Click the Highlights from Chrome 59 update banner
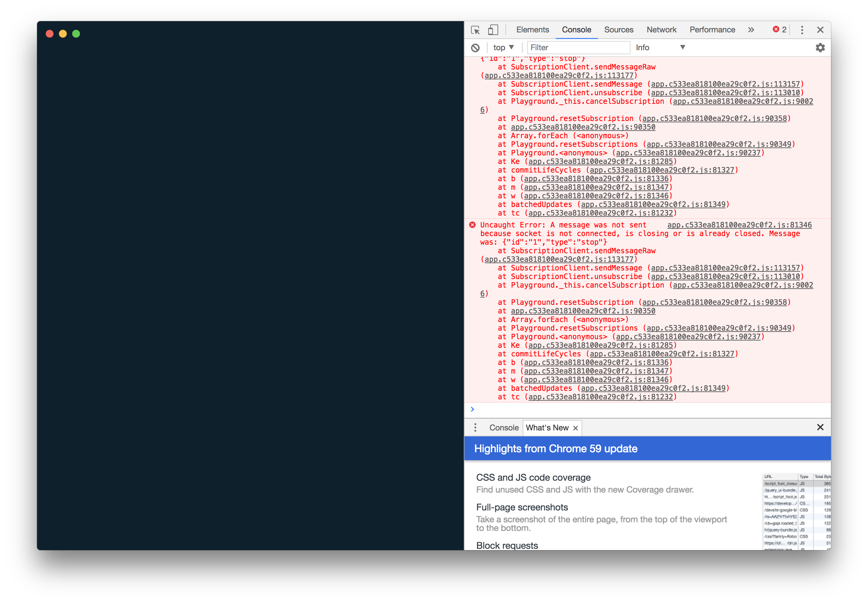The height and width of the screenshot is (603, 868). [647, 449]
